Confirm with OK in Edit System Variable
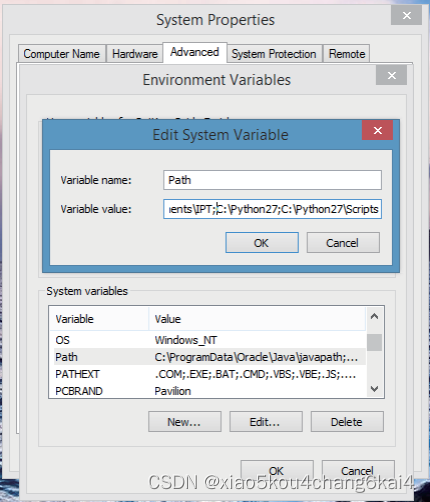This screenshot has width=430, height=502. (x=262, y=243)
